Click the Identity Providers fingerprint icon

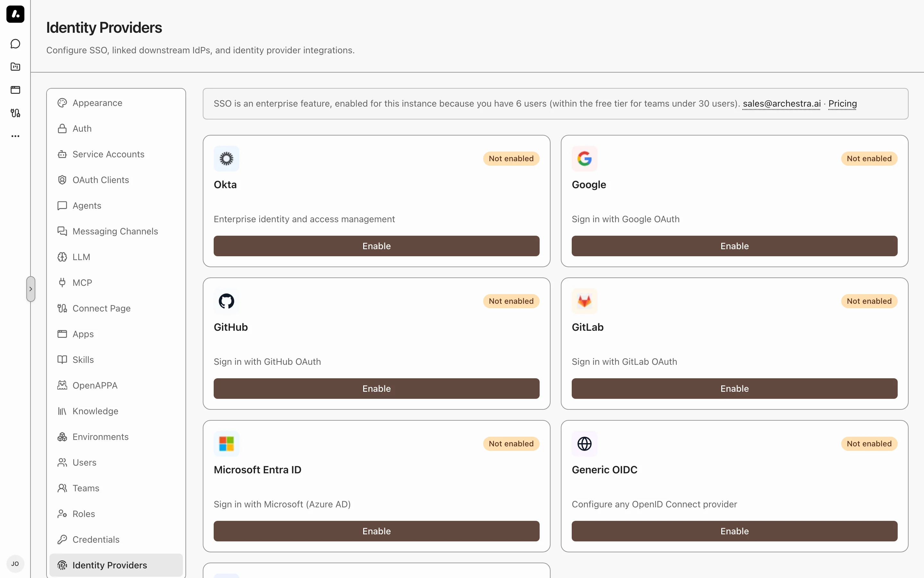tap(62, 565)
